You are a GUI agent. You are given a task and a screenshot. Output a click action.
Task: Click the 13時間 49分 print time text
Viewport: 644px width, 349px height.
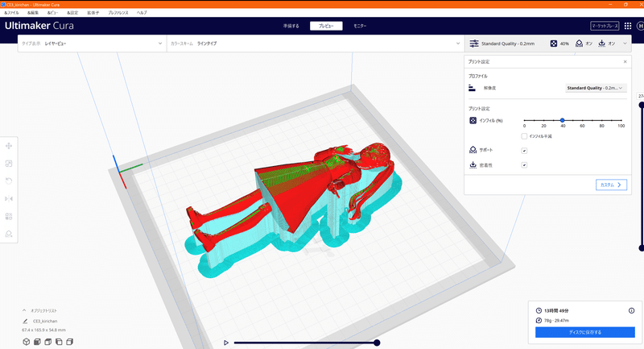pyautogui.click(x=556, y=311)
